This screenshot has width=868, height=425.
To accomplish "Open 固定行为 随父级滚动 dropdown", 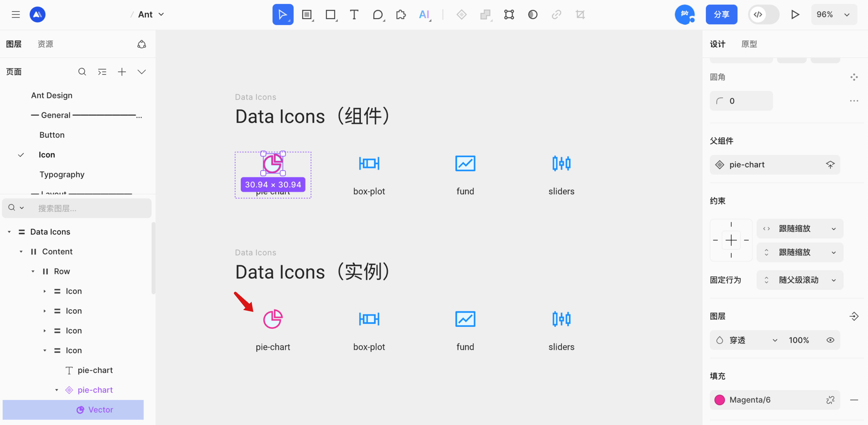I will click(800, 280).
